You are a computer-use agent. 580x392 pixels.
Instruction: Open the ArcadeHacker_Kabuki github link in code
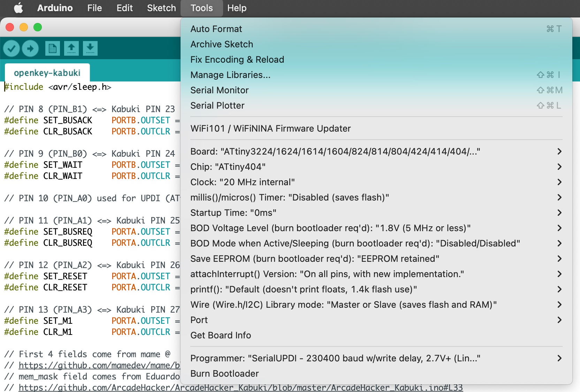(x=241, y=387)
